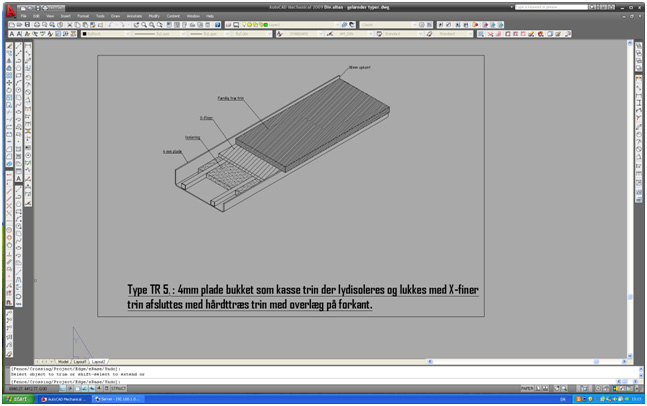647x406 pixels.
Task: Toggle PAPER space button in status bar
Action: click(527, 388)
